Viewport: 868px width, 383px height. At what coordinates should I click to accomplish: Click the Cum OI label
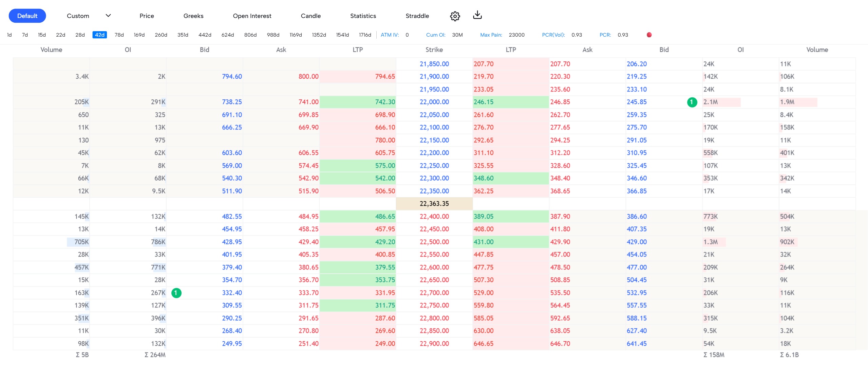click(x=436, y=35)
